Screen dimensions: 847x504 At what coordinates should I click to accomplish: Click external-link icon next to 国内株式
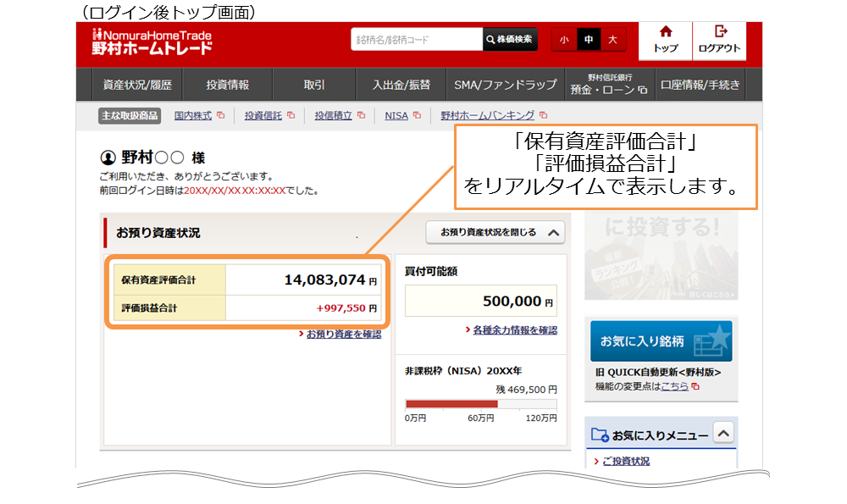coord(220,115)
